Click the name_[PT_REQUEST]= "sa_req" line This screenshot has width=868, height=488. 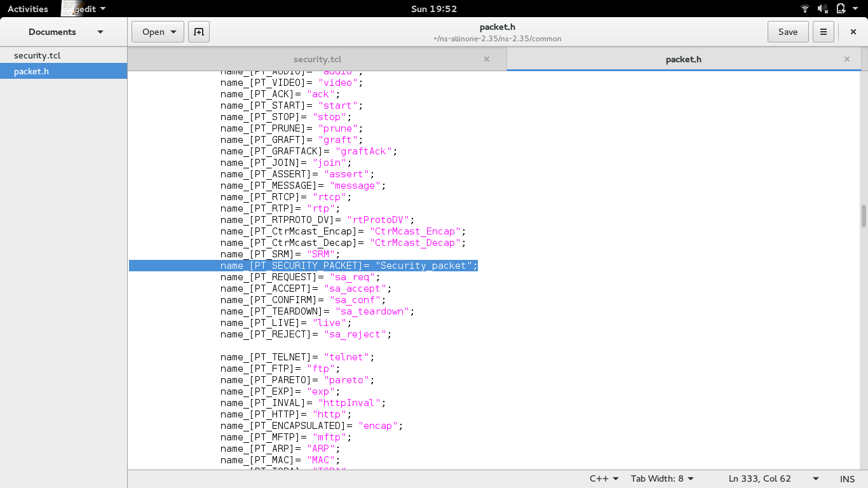pyautogui.click(x=300, y=277)
